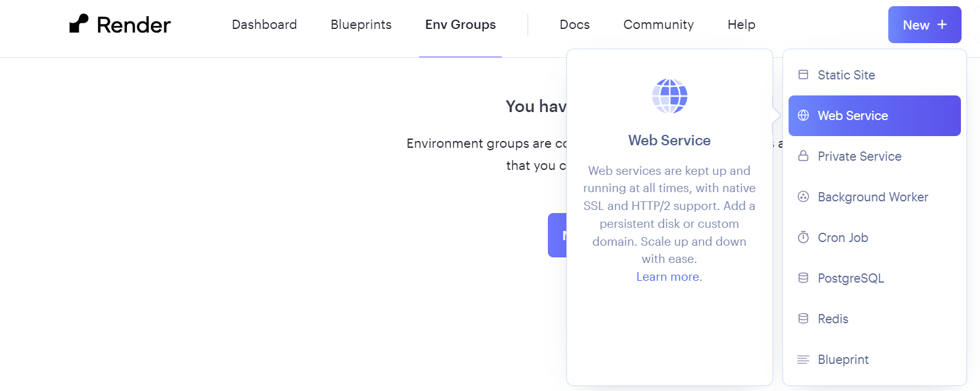Open the Dashboard tab
Viewport: 980px width, 391px height.
coord(264,25)
